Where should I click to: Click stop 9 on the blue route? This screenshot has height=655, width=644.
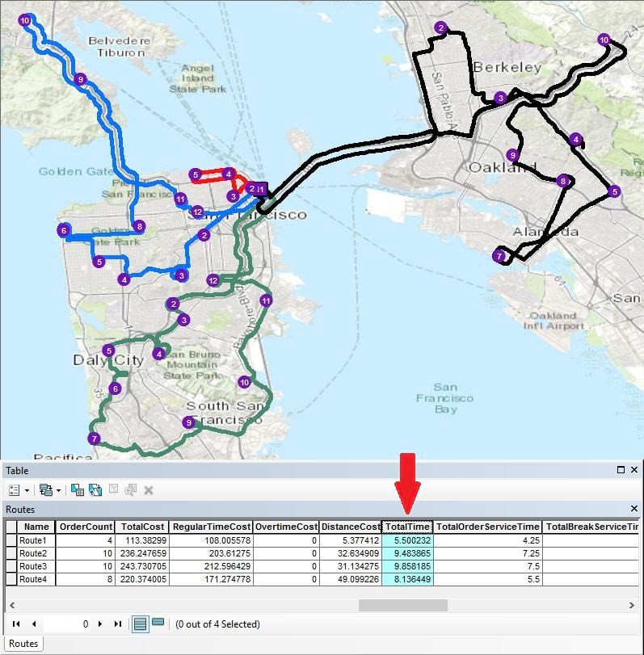(80, 79)
